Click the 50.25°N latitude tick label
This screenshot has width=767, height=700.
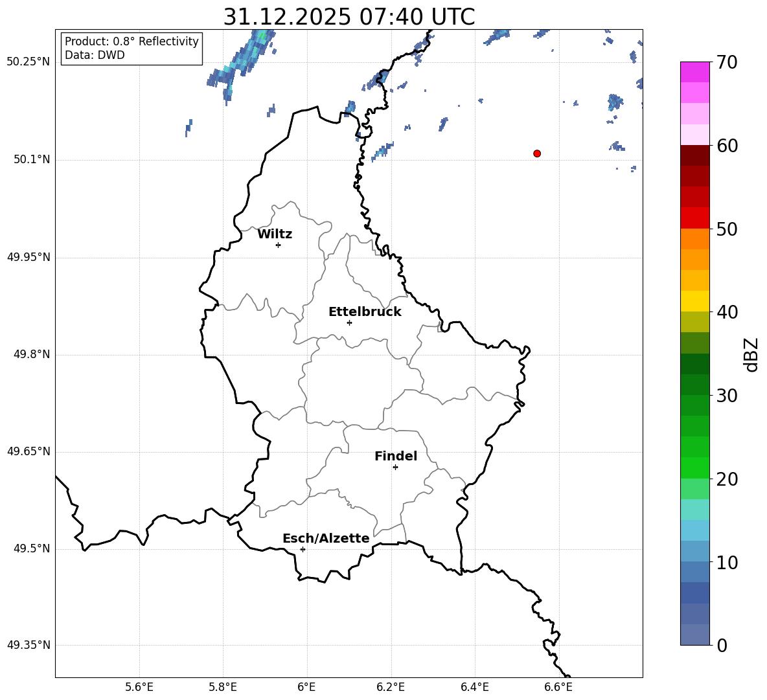click(29, 62)
